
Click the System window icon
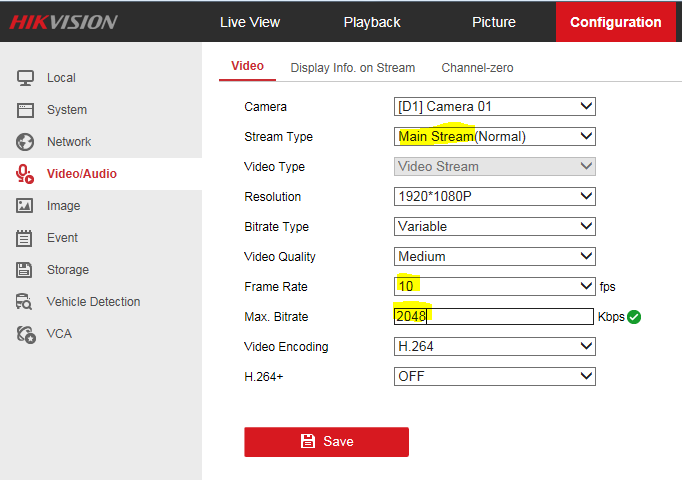26,110
